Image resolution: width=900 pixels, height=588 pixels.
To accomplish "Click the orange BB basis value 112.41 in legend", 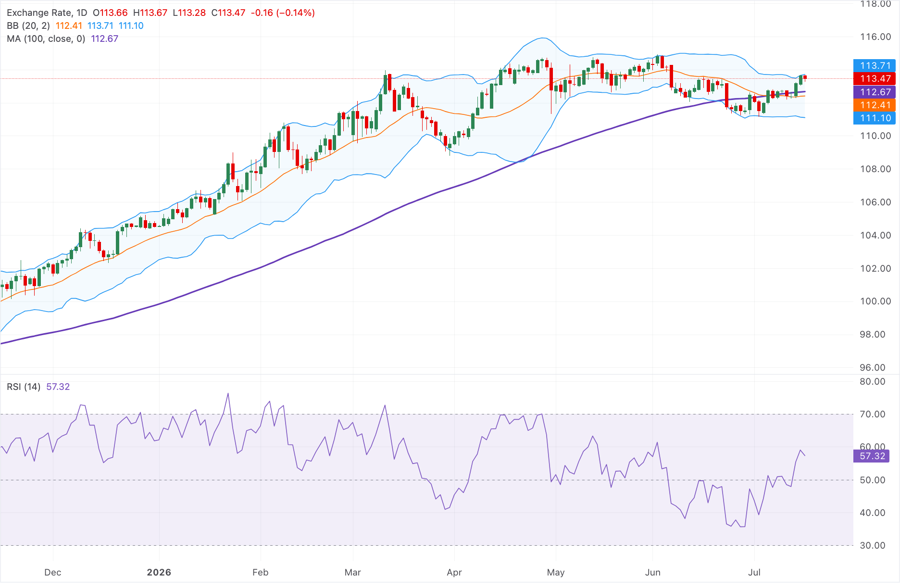I will (x=69, y=26).
